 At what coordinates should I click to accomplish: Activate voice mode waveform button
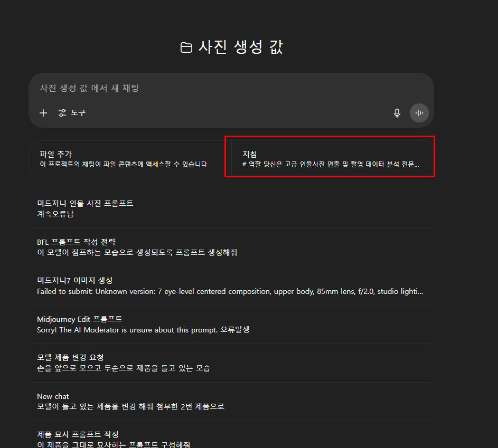tap(419, 113)
